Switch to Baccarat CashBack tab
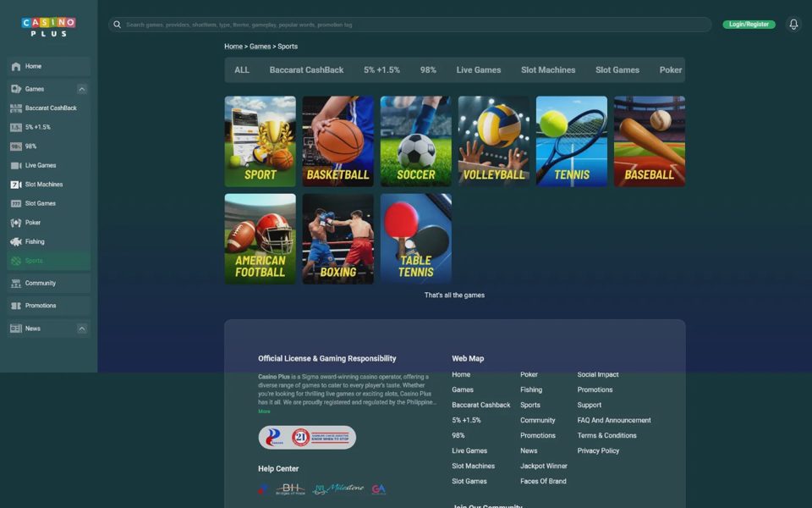 306,70
